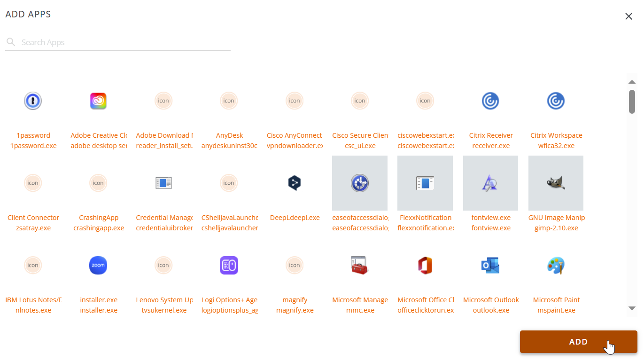Click the 'outlook.exe' label
The width and height of the screenshot is (644, 361).
click(x=491, y=310)
